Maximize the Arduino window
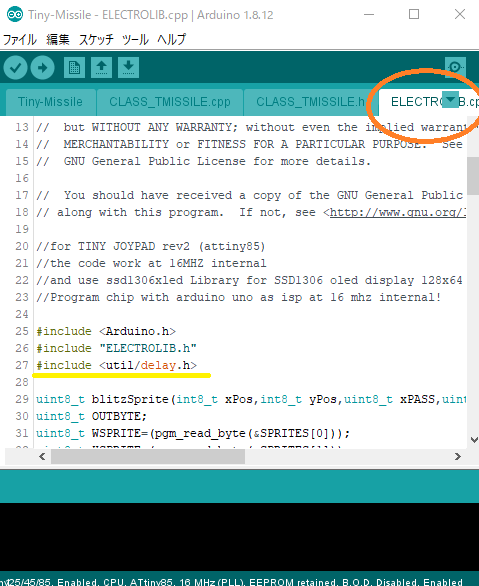Viewport: 479px width, 586px height. (414, 15)
